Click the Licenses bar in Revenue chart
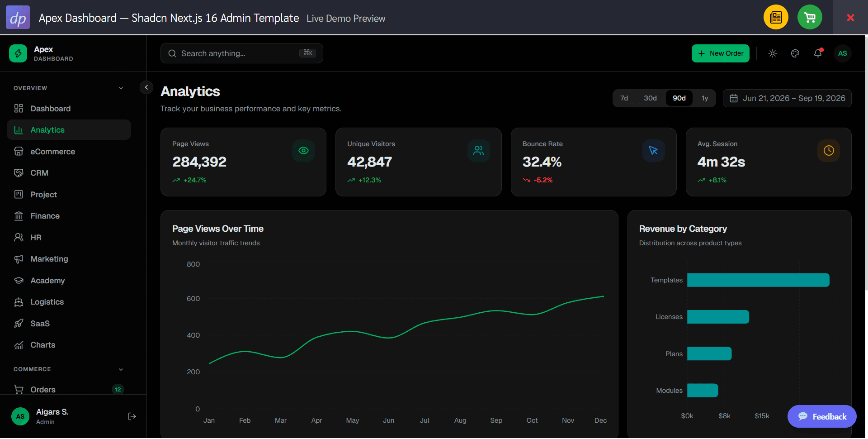The width and height of the screenshot is (868, 439). coord(718,317)
